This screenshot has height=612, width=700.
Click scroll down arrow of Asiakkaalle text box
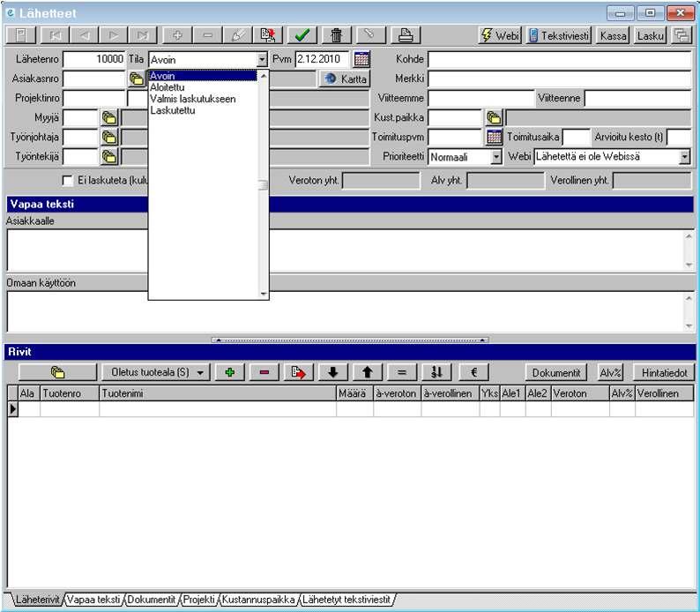pyautogui.click(x=689, y=265)
